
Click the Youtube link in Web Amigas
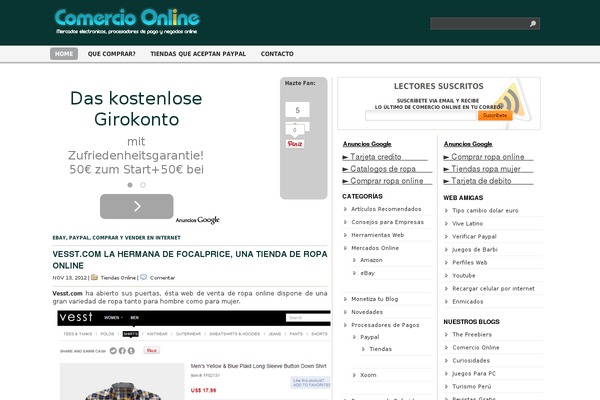click(x=464, y=276)
